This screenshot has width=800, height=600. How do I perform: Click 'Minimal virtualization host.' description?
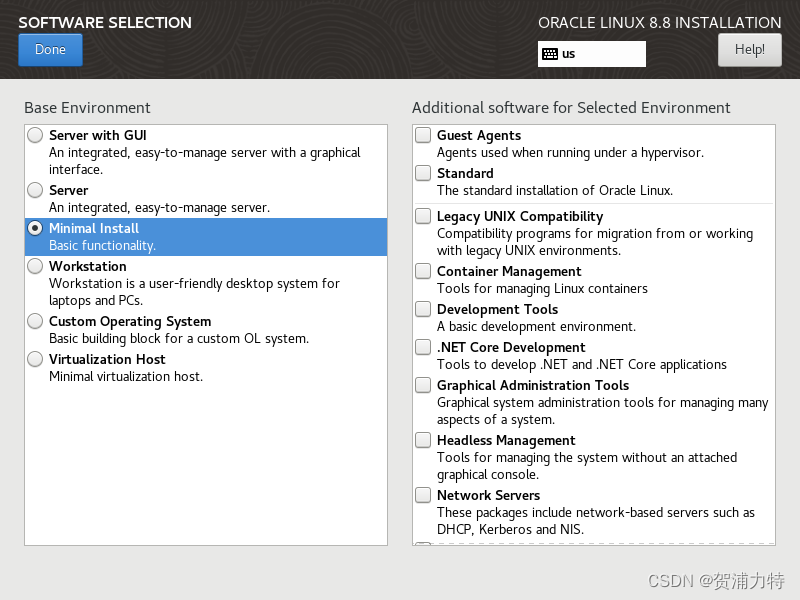(126, 377)
